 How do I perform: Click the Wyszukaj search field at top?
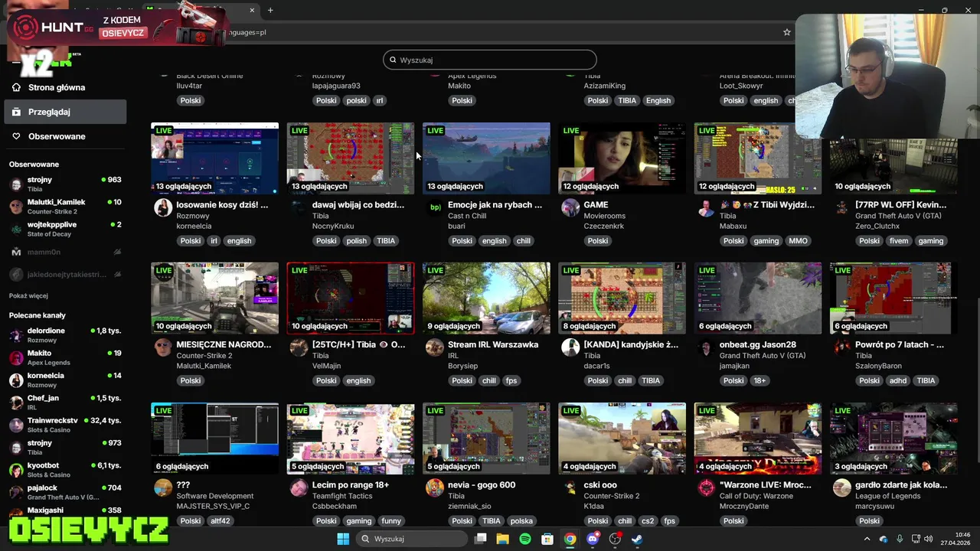(490, 60)
